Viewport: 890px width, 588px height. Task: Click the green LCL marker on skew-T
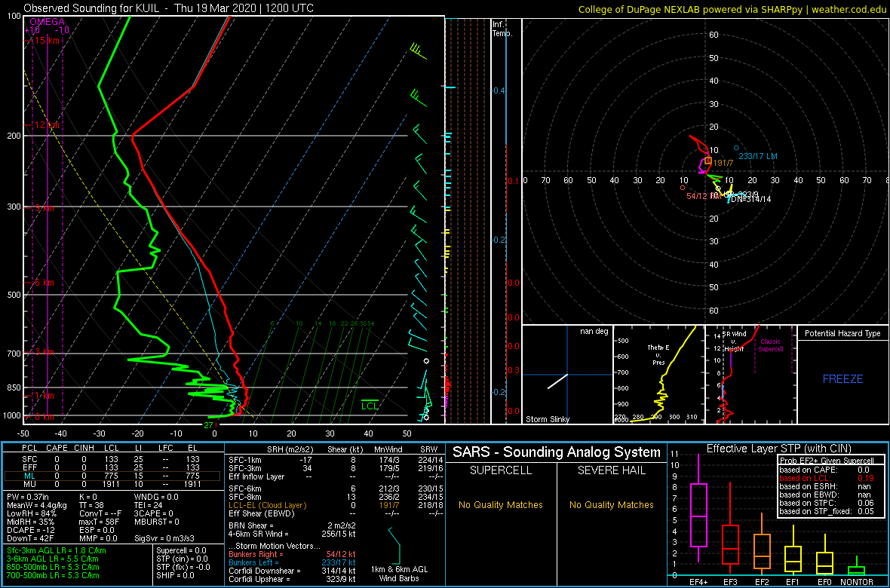click(370, 406)
